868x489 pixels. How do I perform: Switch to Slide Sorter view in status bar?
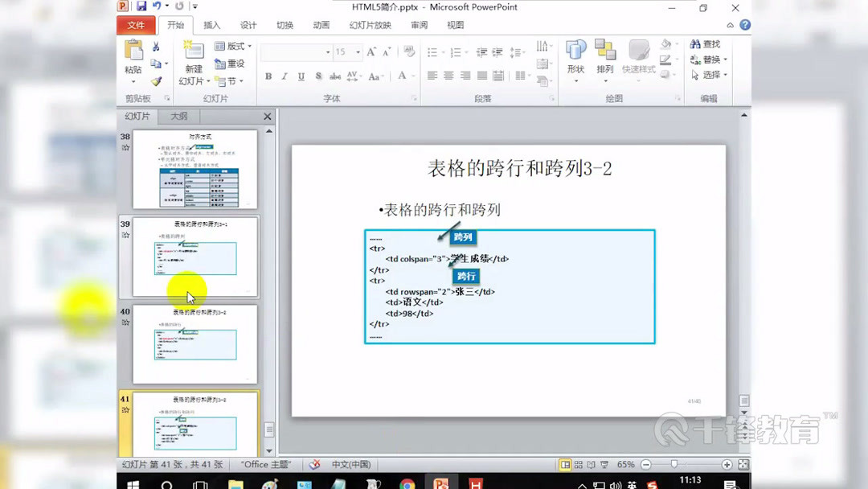pyautogui.click(x=578, y=464)
